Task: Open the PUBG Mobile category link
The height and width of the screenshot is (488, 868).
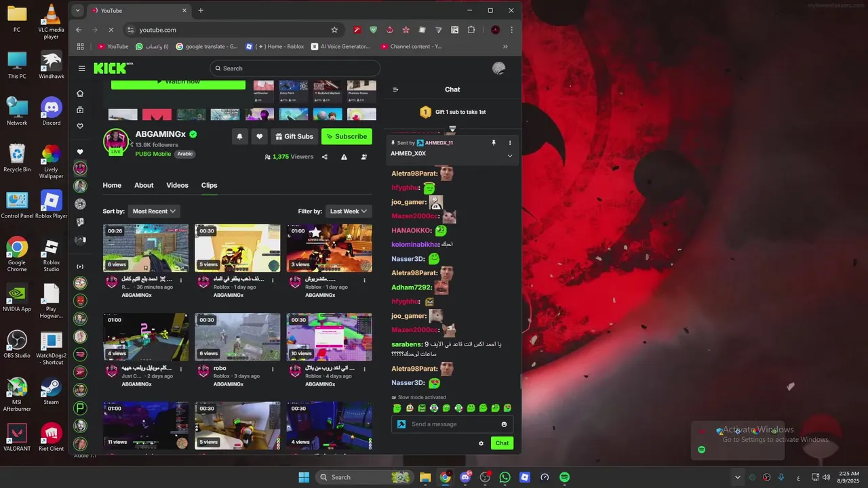Action: click(x=153, y=154)
